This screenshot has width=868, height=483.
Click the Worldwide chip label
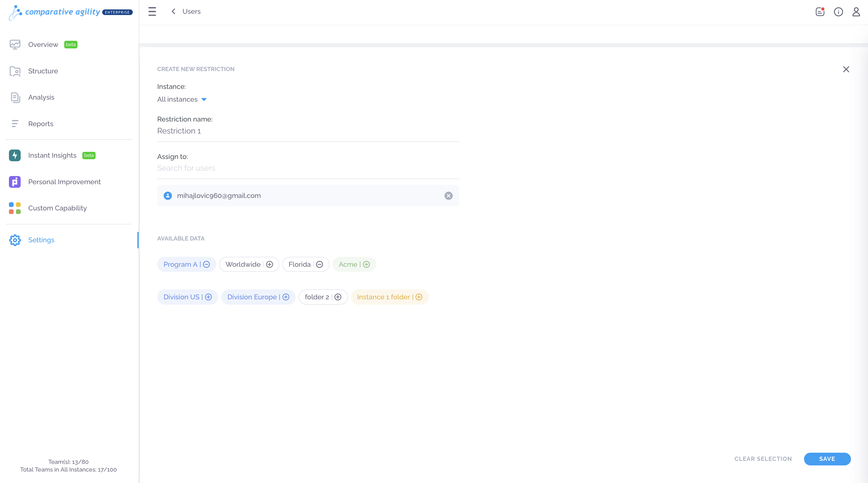243,264
